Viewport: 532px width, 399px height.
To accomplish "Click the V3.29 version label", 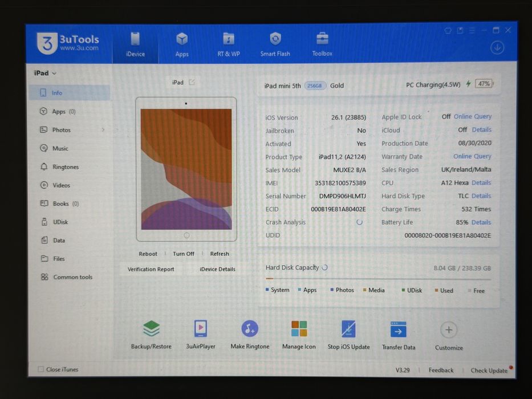I will coord(403,370).
